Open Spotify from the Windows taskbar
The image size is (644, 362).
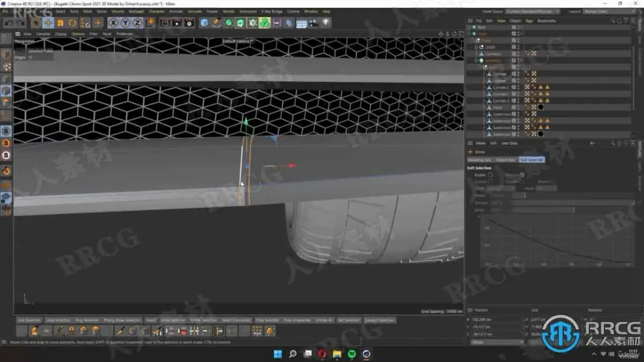[352, 354]
